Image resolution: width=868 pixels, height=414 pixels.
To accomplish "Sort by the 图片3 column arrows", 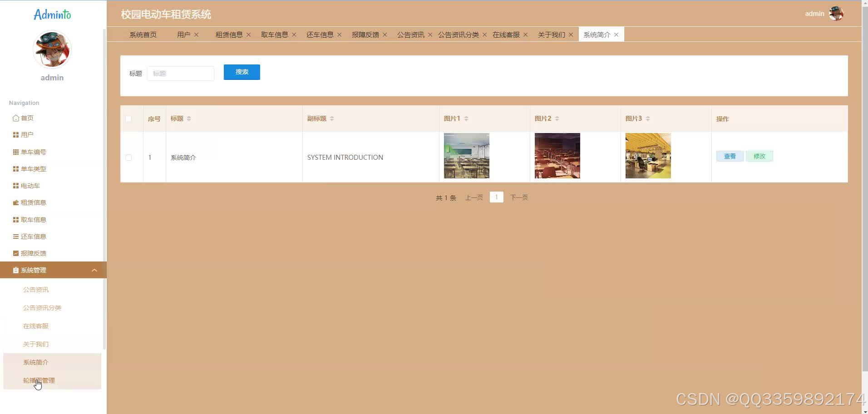I will pos(648,118).
